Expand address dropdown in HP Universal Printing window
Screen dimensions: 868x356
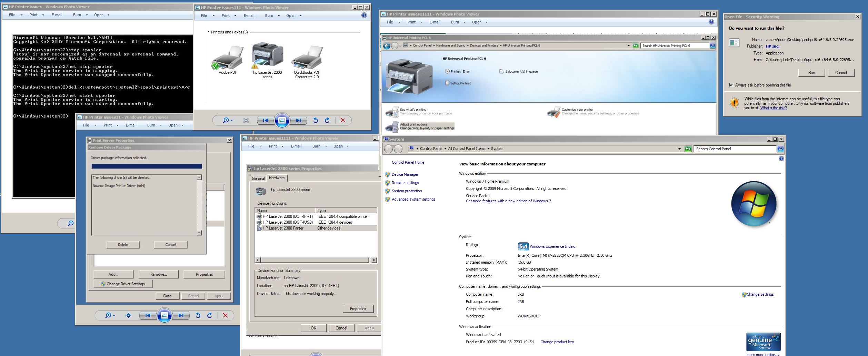tap(628, 45)
